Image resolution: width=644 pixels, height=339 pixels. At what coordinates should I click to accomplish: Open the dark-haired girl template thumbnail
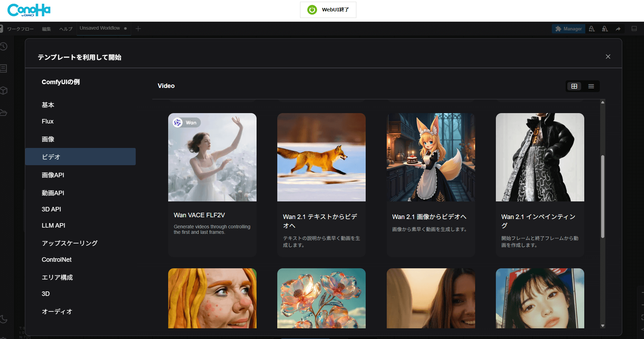click(x=540, y=298)
